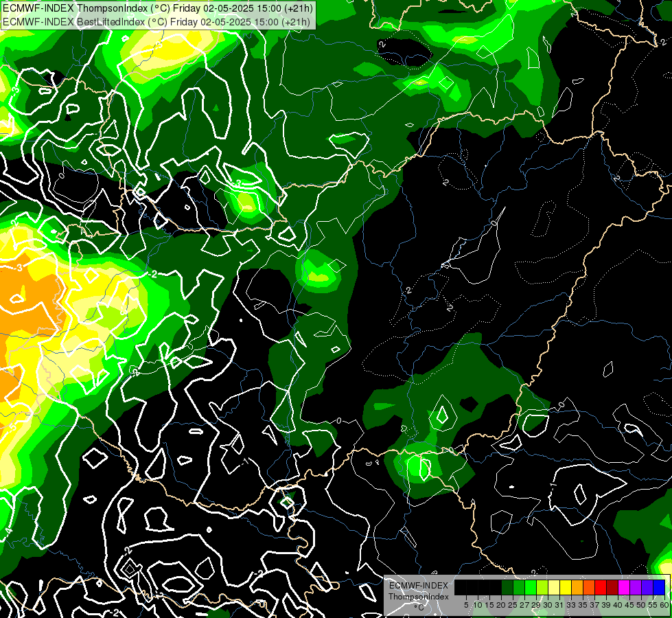672x618 pixels.
Task: Click the medium green 25–27 legend swatch
Action: (x=519, y=587)
